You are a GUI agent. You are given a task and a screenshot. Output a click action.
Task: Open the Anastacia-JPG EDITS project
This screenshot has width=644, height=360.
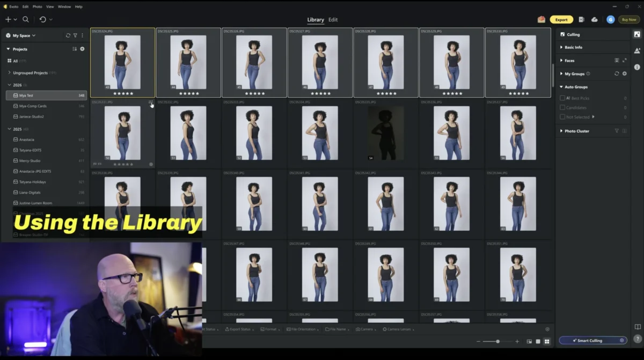tap(46, 171)
